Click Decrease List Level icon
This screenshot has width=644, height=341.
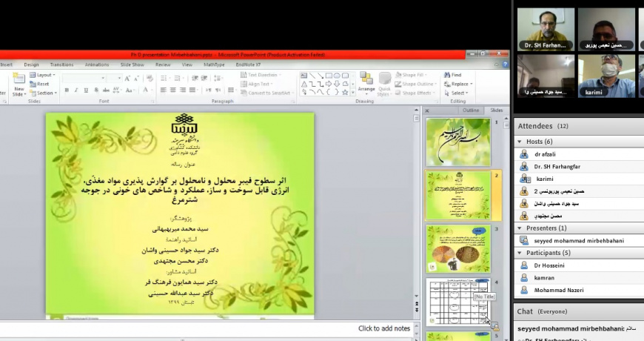(x=195, y=78)
